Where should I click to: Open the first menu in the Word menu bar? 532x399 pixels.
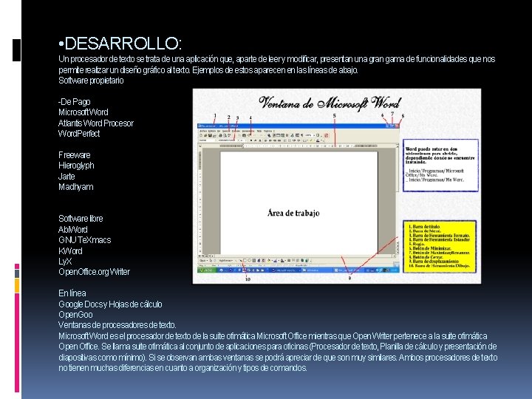tap(203, 131)
